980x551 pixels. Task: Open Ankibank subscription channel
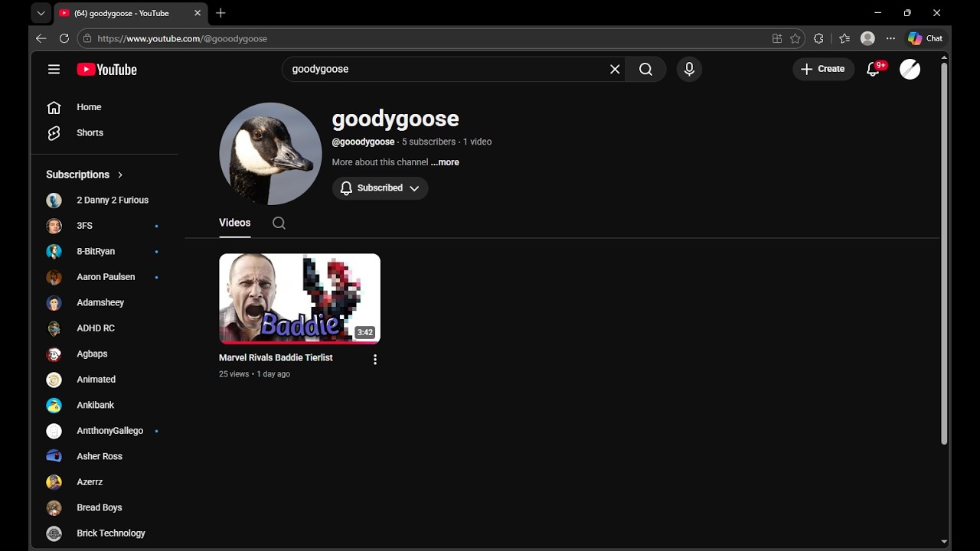104,406
